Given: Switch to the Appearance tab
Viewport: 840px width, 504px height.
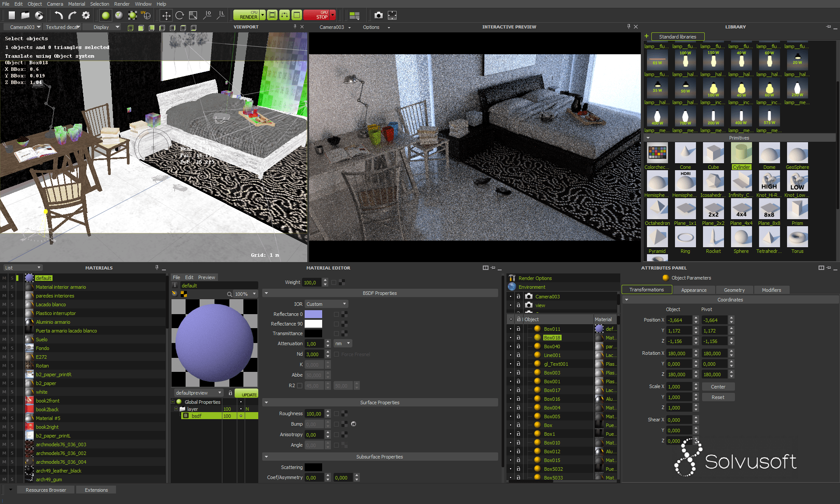Looking at the screenshot, I should [694, 290].
